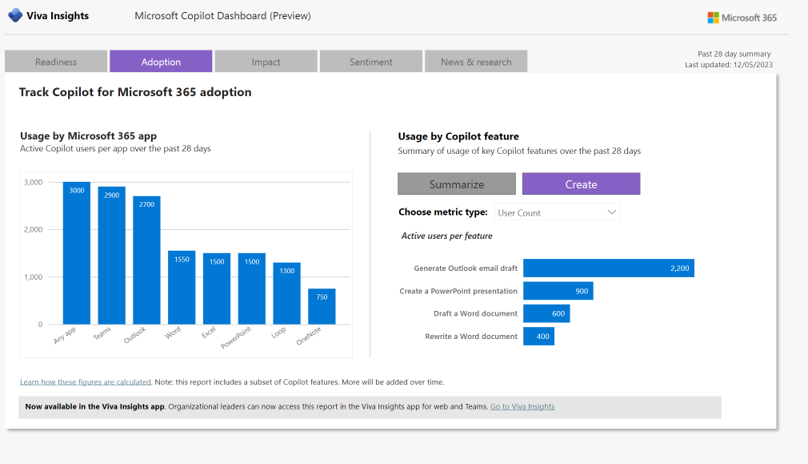
Task: Select the Teams bar showing 2900
Action: (112, 256)
